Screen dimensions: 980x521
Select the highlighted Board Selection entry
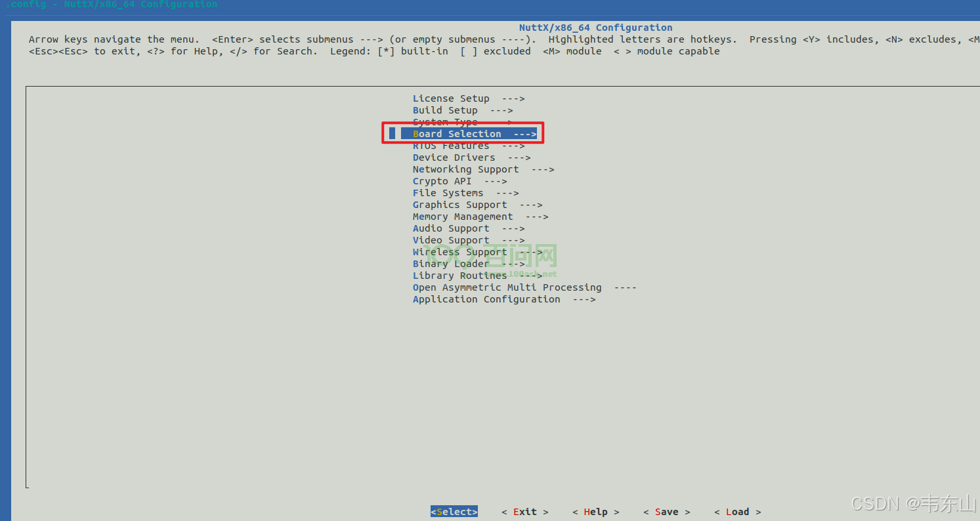click(469, 134)
